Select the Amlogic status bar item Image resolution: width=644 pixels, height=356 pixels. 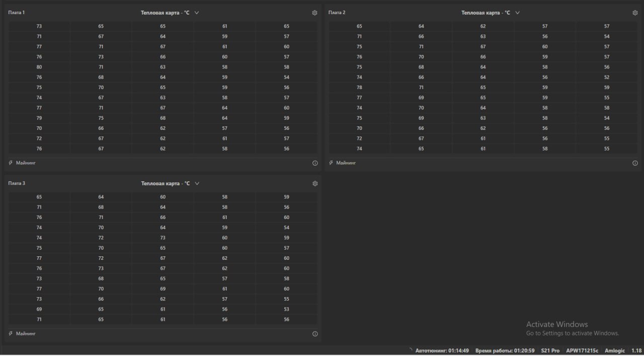click(615, 350)
